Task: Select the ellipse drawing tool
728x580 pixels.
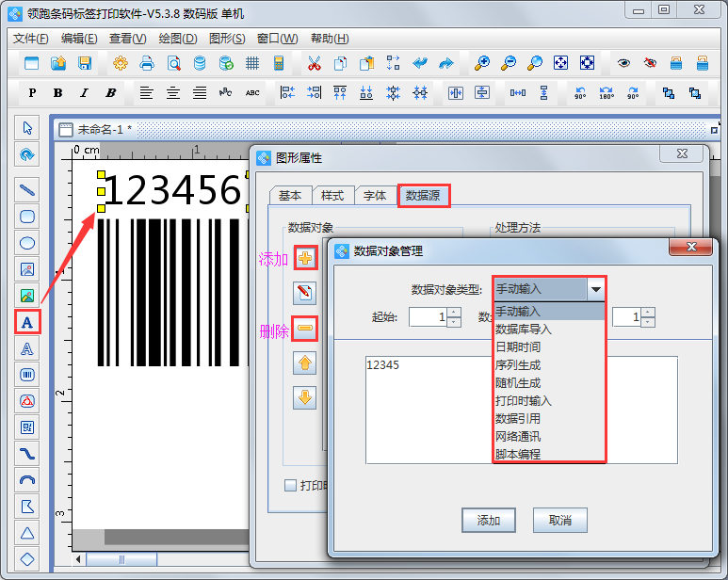Action: 27,243
